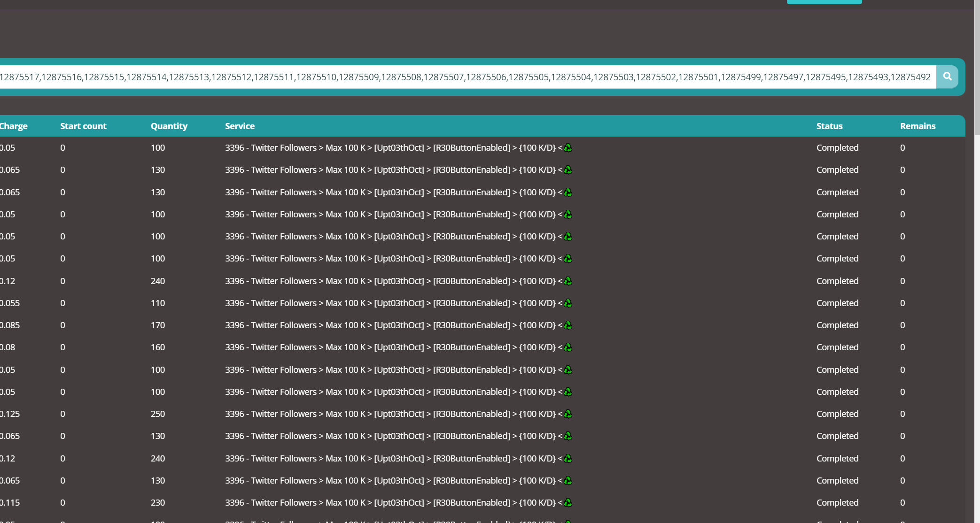Click Remains value in the 0.115 charge row
Screen dimensions: 980x523
tap(902, 502)
